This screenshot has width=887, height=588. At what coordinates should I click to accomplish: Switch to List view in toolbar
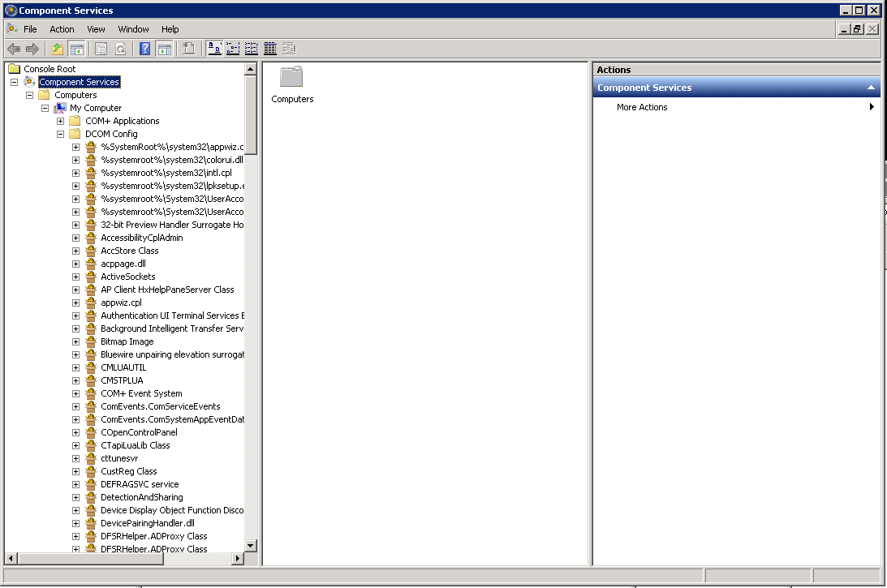[252, 49]
